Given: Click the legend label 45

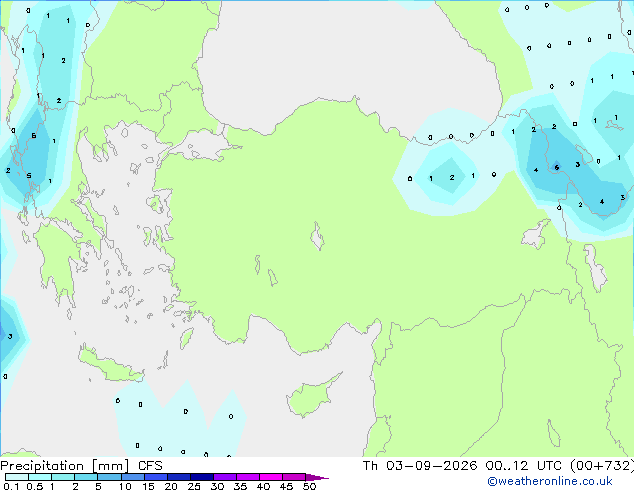Looking at the screenshot, I should (x=286, y=486).
